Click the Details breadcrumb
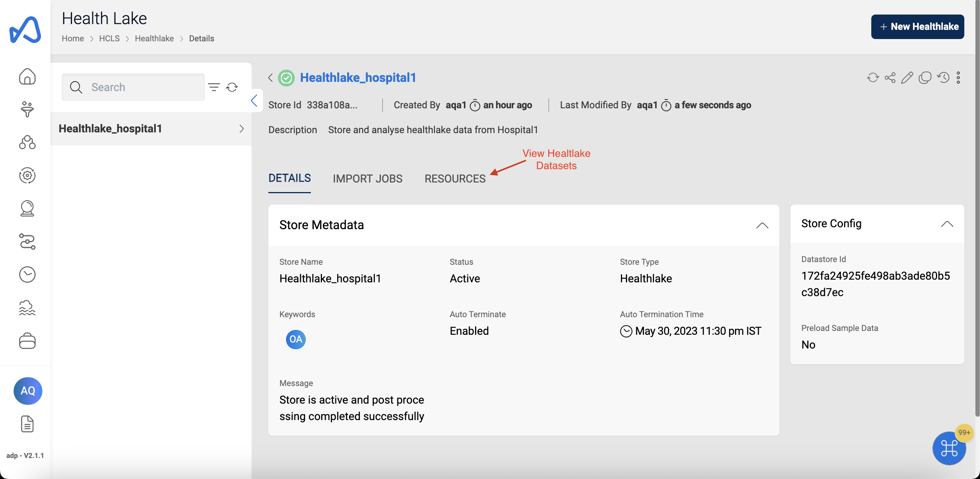The height and width of the screenshot is (479, 980). pos(201,39)
